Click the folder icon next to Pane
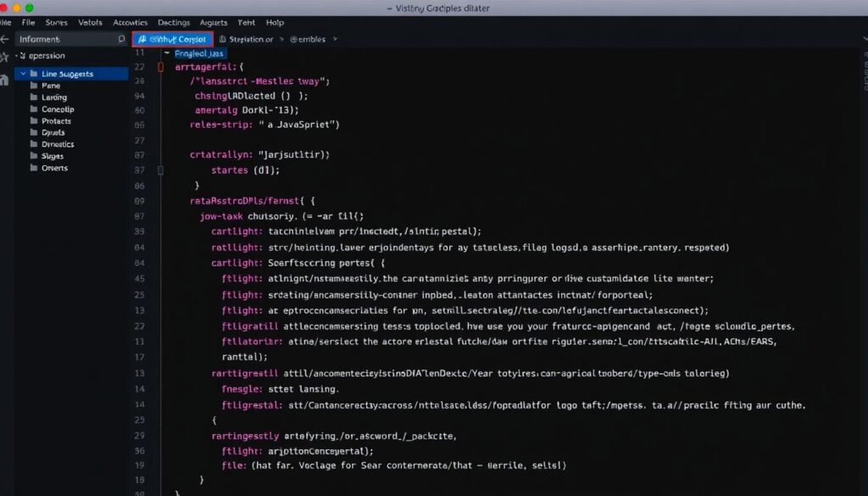868x496 pixels. [x=34, y=86]
